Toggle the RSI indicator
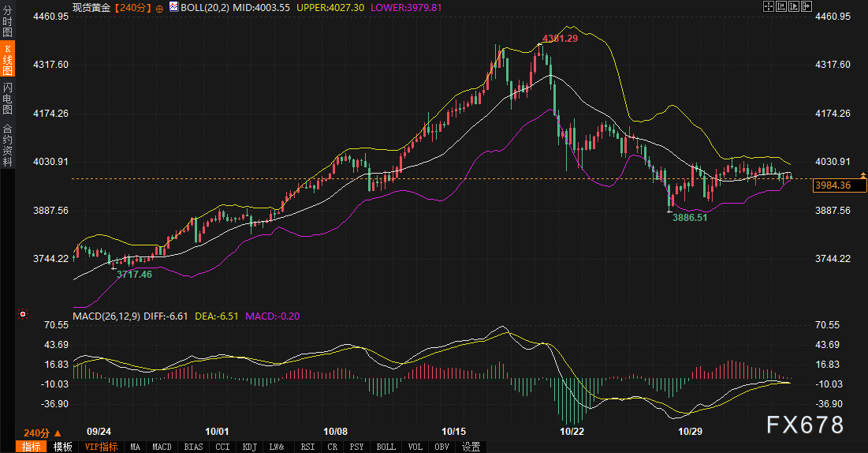The width and height of the screenshot is (868, 453). (x=307, y=447)
